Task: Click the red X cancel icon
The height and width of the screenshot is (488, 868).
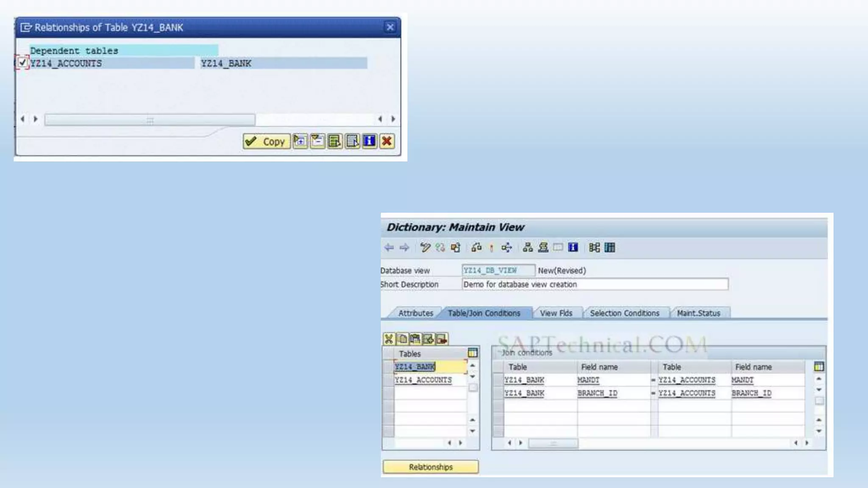Action: click(x=387, y=141)
